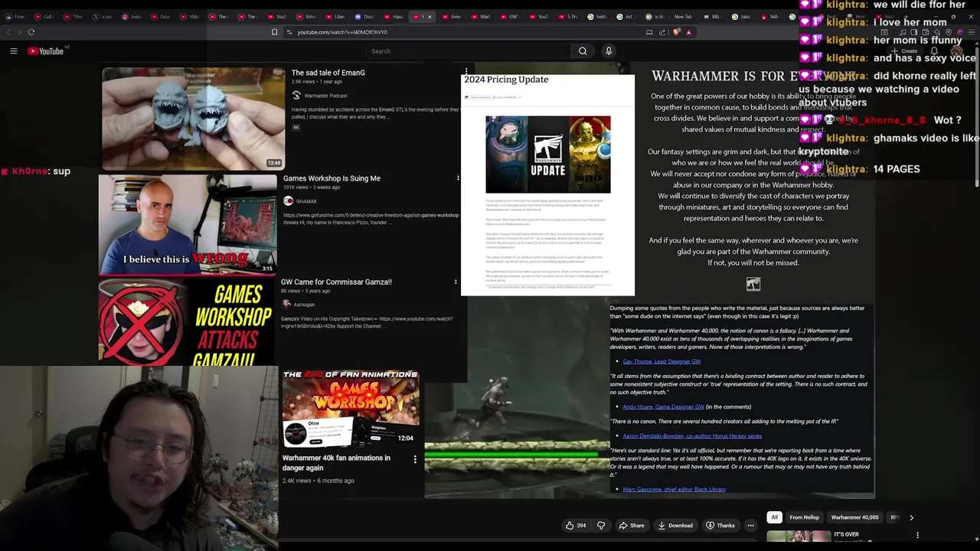Open the Games Workshop Is Suing Me thumbnail
This screenshot has width=980, height=551.
coord(188,225)
